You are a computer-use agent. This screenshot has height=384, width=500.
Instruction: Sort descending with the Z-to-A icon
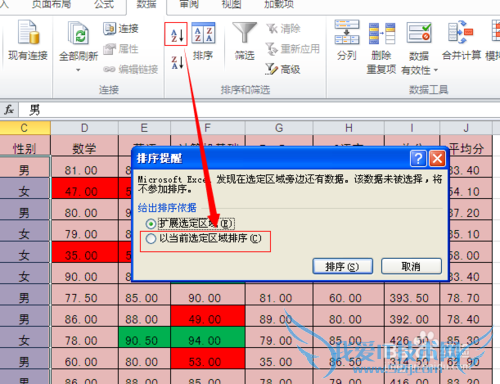click(x=177, y=62)
